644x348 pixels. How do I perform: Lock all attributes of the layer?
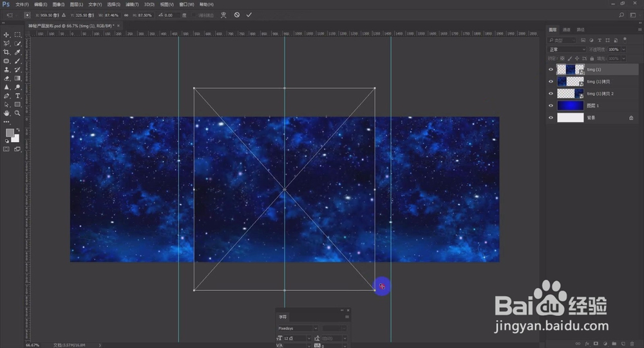(592, 59)
